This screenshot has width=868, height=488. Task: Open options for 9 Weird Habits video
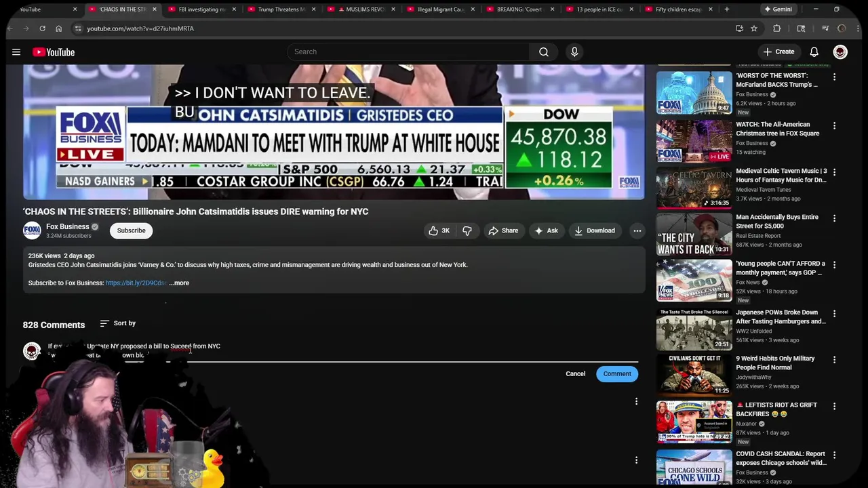pos(835,359)
